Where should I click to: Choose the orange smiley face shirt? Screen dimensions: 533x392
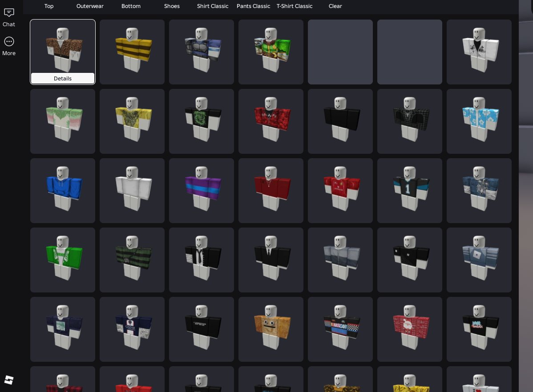pos(271,329)
